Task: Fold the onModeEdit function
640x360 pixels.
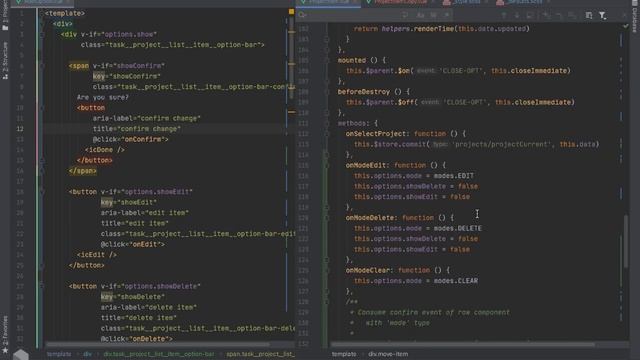Action: (x=327, y=165)
